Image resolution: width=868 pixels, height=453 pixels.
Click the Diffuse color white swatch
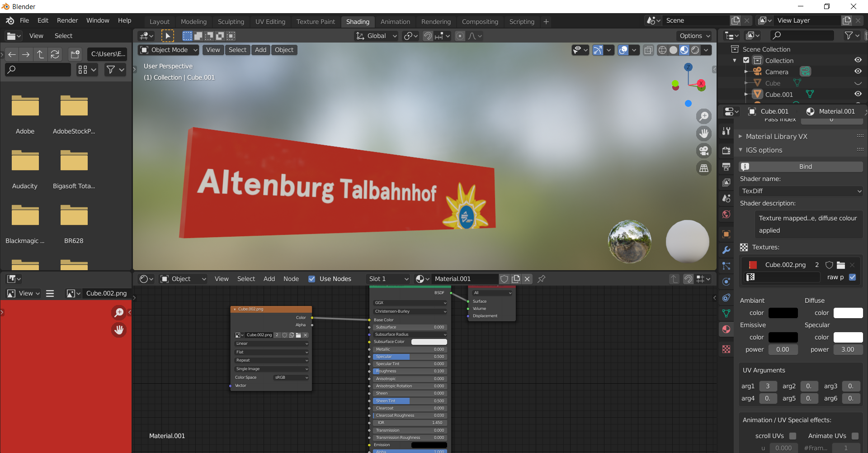848,313
